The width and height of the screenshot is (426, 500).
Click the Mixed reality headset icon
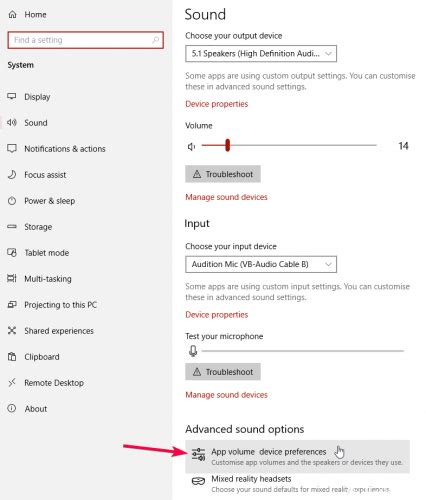point(198,481)
